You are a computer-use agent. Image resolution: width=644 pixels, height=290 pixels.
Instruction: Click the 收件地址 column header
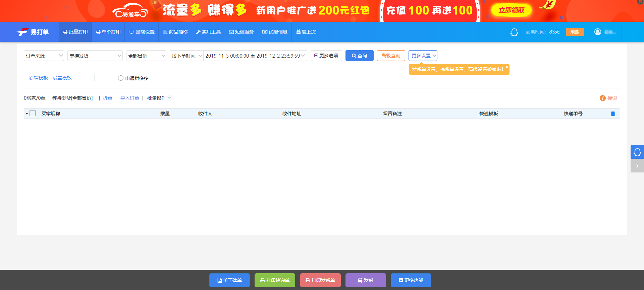(292, 114)
